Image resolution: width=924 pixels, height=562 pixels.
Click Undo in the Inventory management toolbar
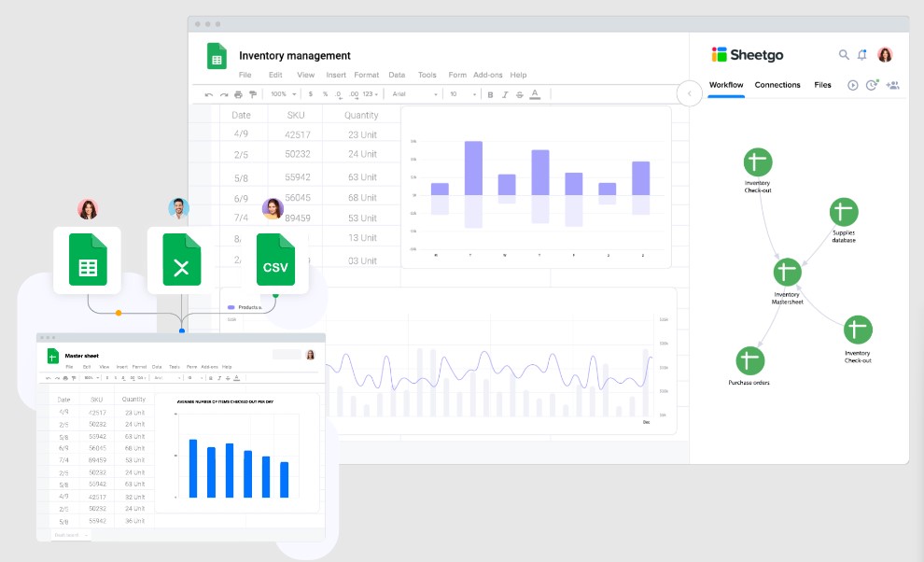(x=209, y=94)
